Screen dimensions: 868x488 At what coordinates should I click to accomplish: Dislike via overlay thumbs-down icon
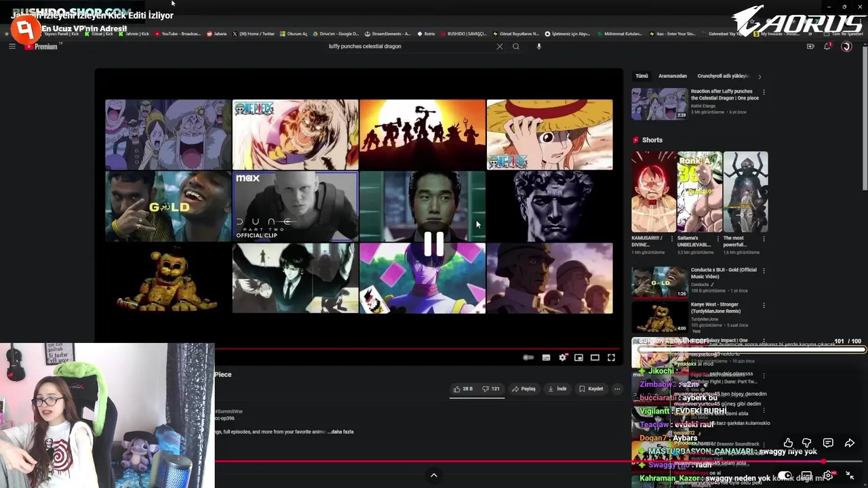(807, 443)
